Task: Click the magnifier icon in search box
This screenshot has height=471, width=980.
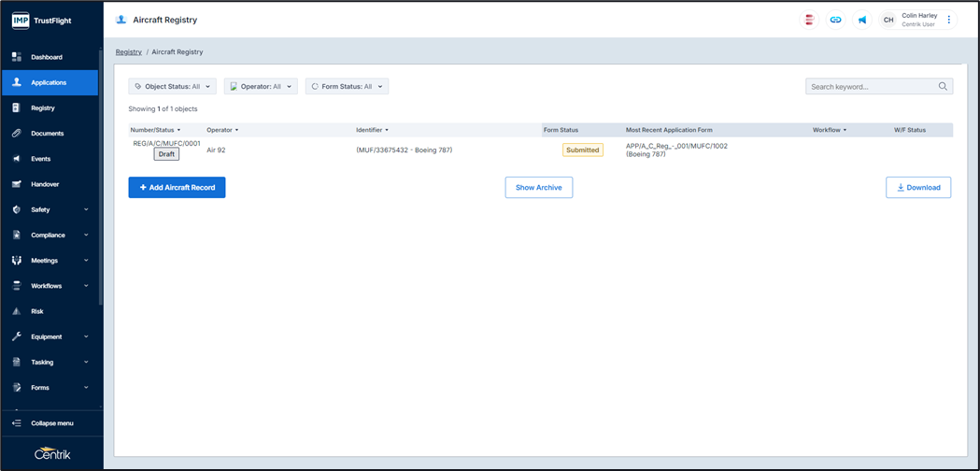Action: pos(943,87)
